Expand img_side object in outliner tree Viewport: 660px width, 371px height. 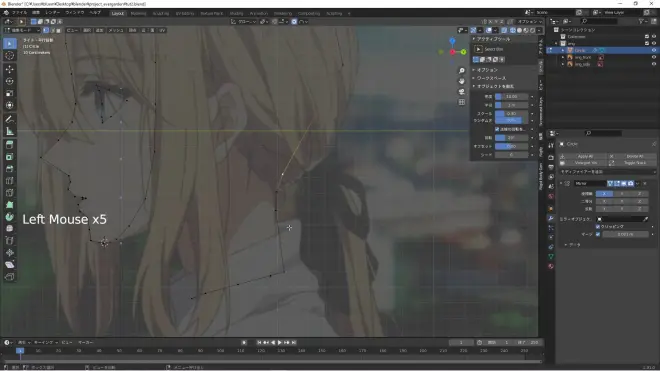coord(563,64)
